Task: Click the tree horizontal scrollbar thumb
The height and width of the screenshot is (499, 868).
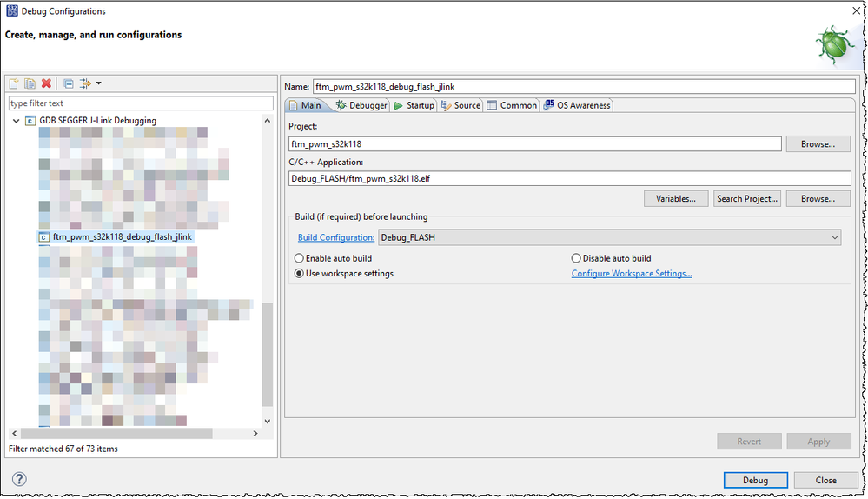Action: coord(116,434)
